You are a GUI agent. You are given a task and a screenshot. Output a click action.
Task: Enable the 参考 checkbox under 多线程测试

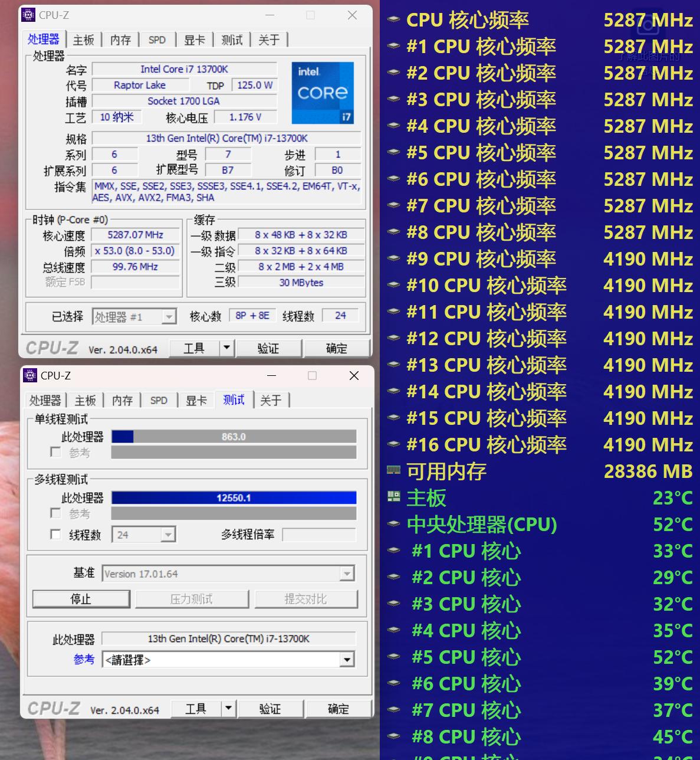coord(55,513)
